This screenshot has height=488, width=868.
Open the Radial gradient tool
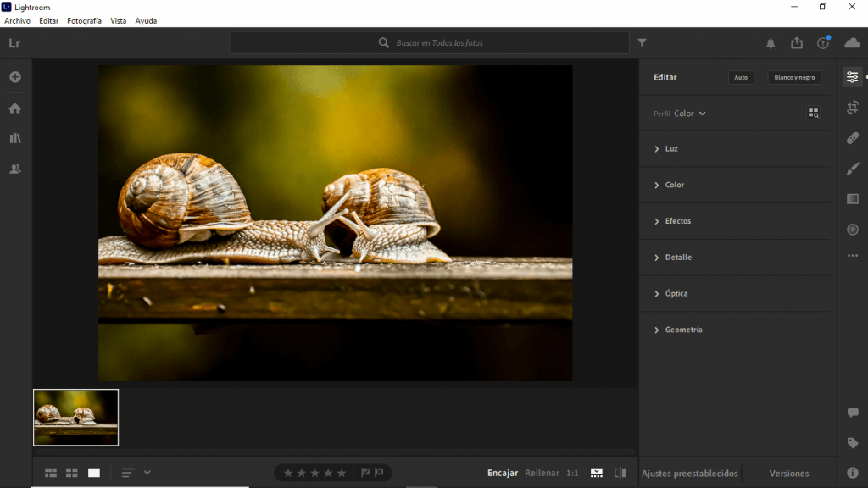852,229
